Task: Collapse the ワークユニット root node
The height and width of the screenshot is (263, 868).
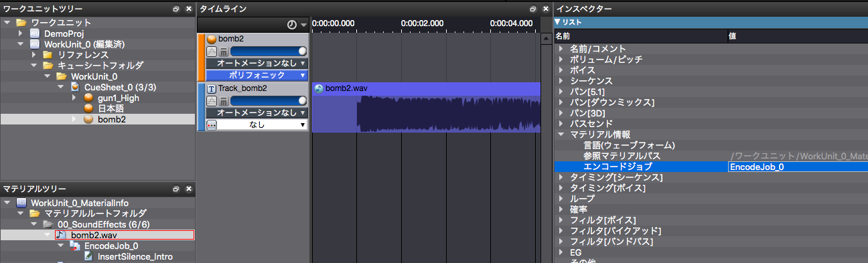Action: click(7, 23)
